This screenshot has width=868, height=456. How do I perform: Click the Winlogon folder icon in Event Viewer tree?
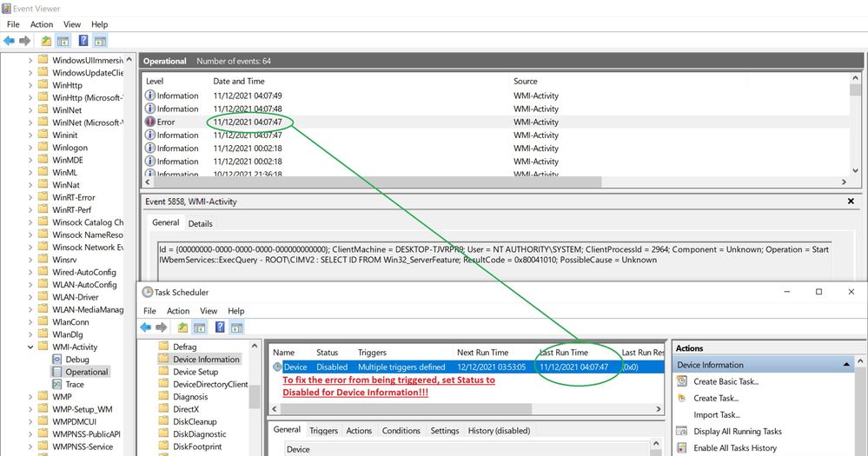pyautogui.click(x=43, y=147)
